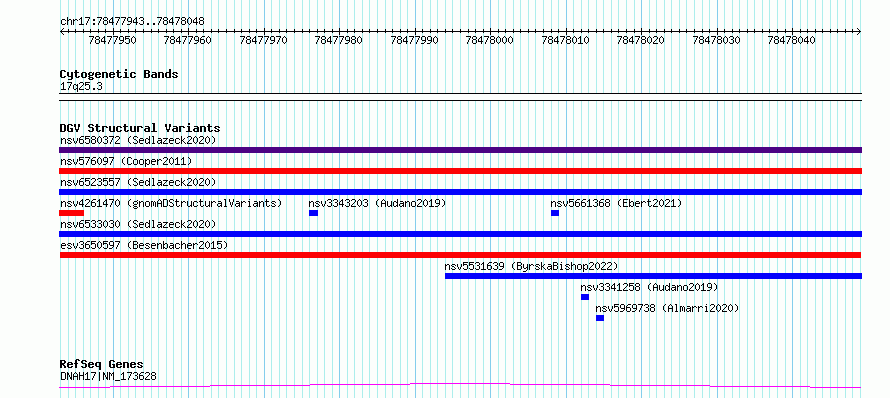The width and height of the screenshot is (890, 398).
Task: Click ruler position 78478010
Action: pos(565,40)
